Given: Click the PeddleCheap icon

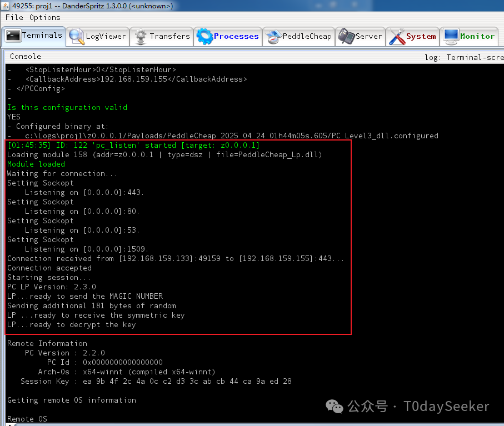Looking at the screenshot, I should (x=273, y=37).
